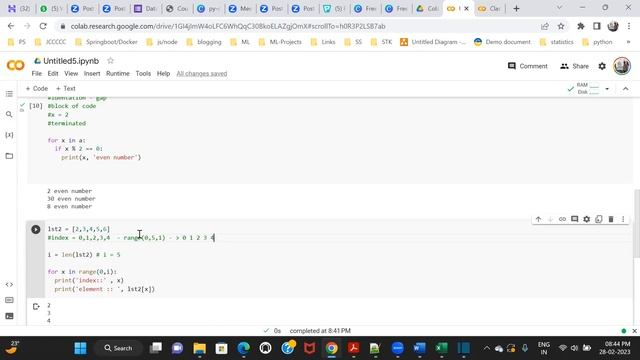Run the lst2 code cell
This screenshot has height=360, width=640.
pyautogui.click(x=36, y=229)
